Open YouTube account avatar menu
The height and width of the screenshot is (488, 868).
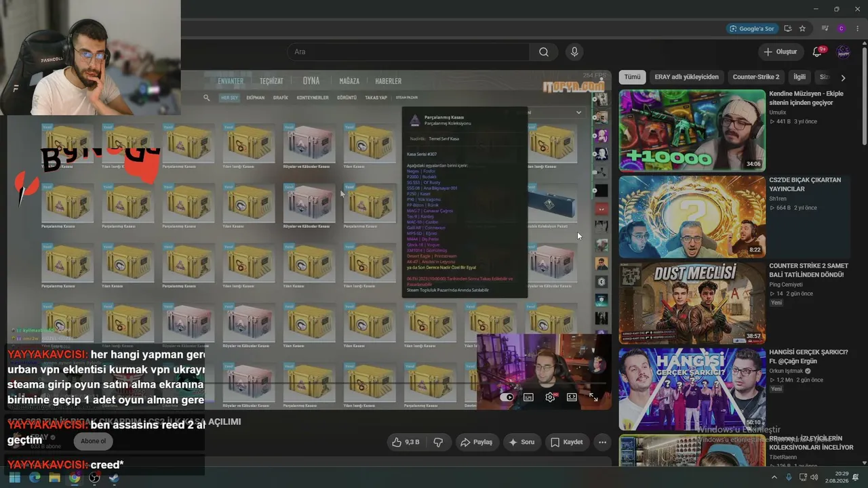pos(844,52)
